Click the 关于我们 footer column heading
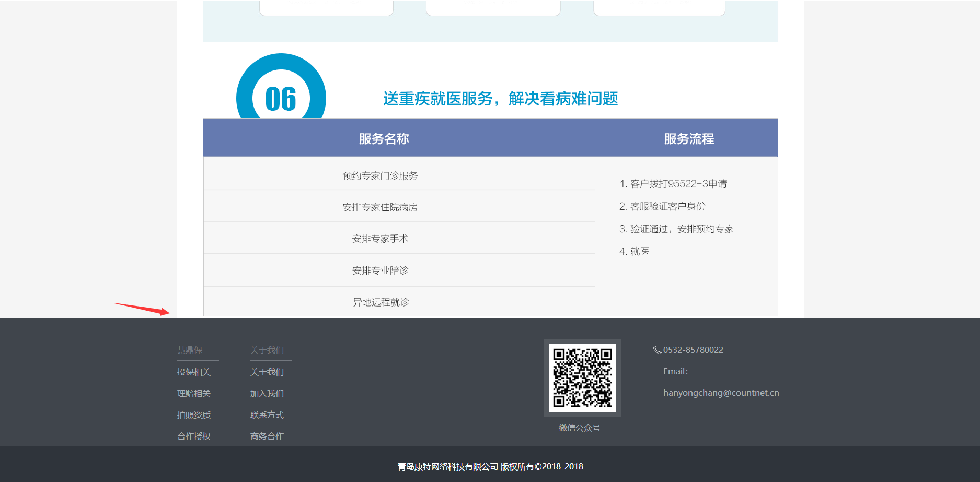The height and width of the screenshot is (482, 980). [x=267, y=350]
